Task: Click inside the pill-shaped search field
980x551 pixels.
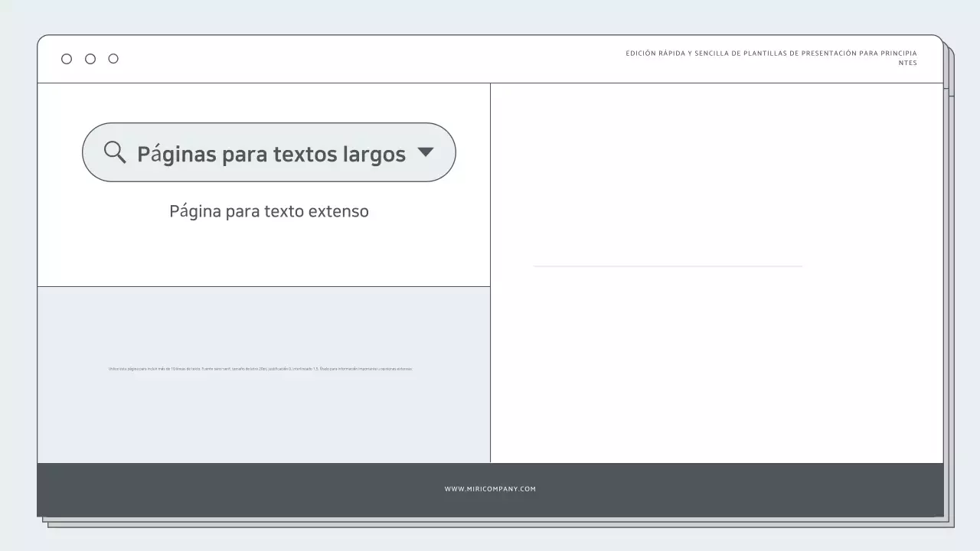Action: click(x=269, y=152)
